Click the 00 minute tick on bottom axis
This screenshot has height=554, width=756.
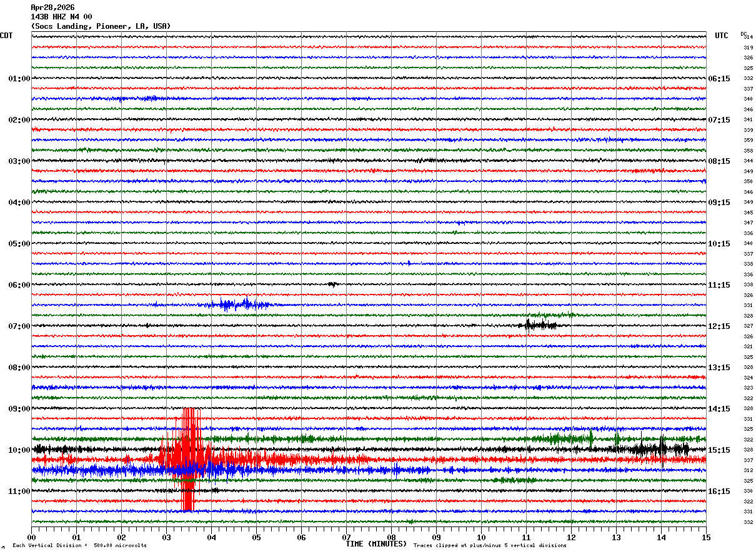click(31, 537)
